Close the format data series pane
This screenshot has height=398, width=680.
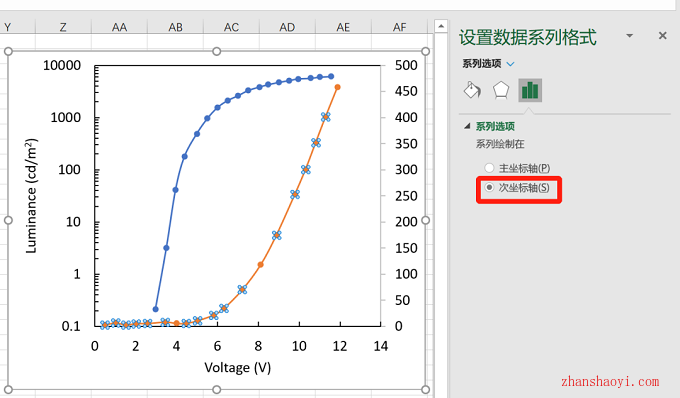coord(662,36)
